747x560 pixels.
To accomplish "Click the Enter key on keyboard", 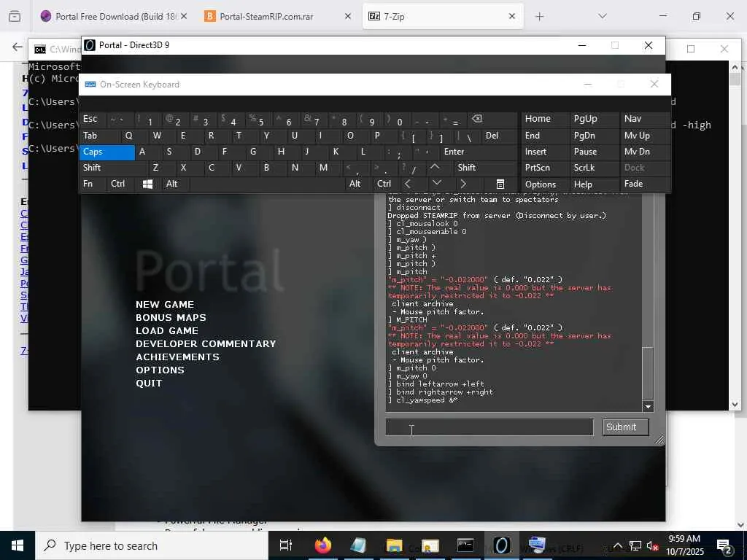I will (x=479, y=152).
